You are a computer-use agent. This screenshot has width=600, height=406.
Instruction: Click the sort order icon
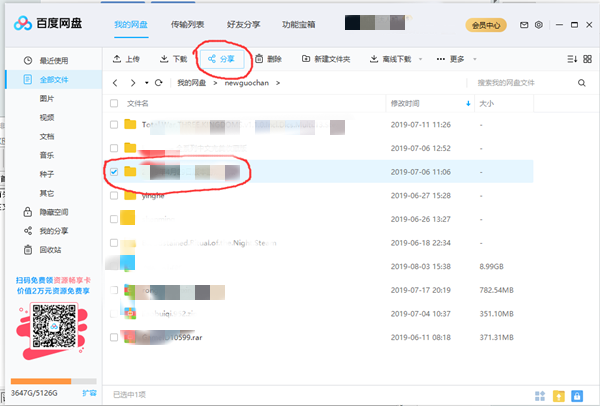click(x=572, y=59)
